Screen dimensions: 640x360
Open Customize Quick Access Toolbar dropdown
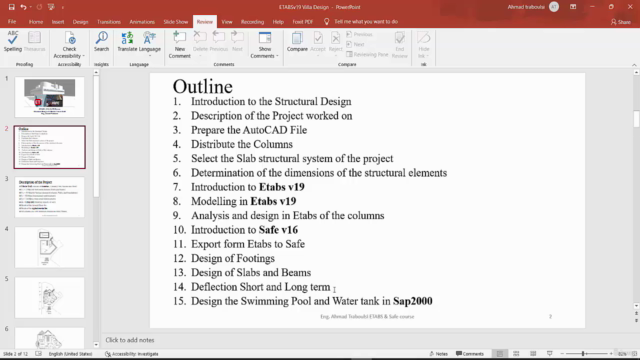[63, 7]
